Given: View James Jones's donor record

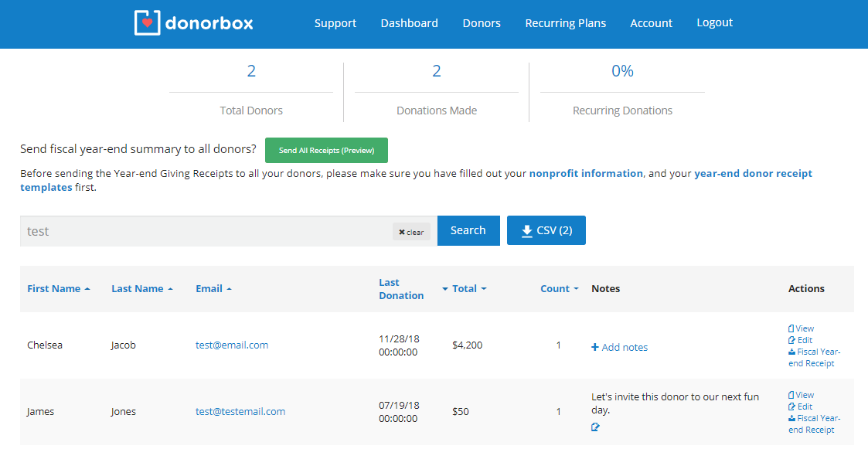Looking at the screenshot, I should [x=801, y=395].
